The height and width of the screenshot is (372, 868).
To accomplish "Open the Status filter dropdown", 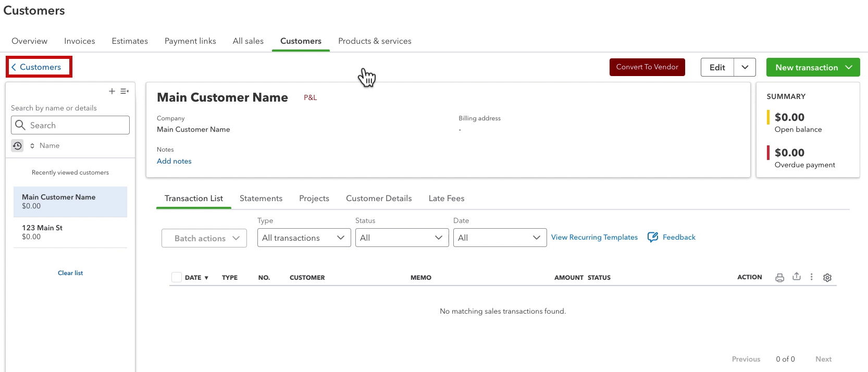I will tap(402, 238).
